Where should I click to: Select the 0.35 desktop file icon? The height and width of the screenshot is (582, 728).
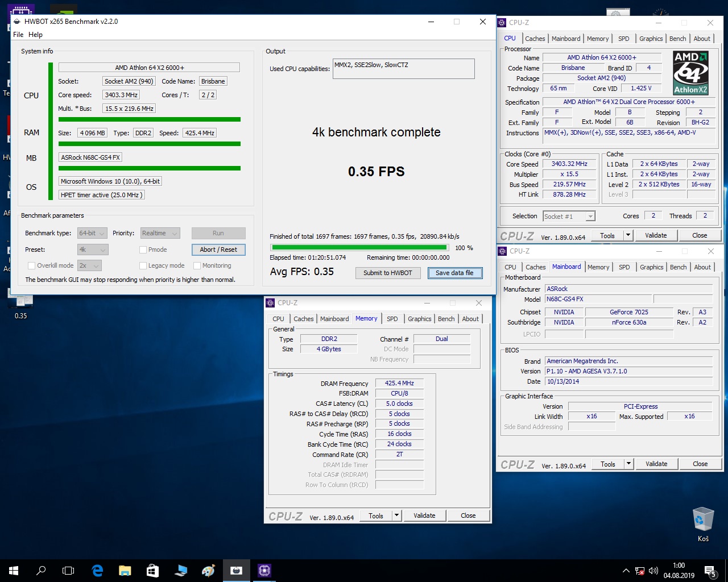click(20, 304)
